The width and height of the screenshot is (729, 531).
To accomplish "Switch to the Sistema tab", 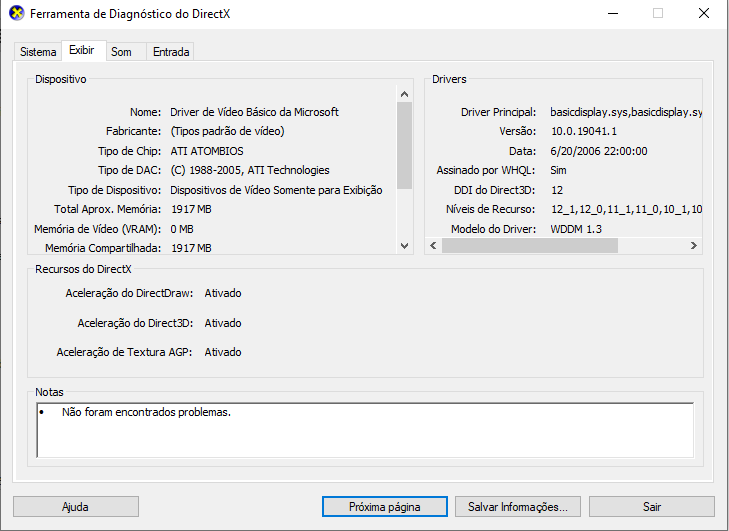I will (x=38, y=52).
